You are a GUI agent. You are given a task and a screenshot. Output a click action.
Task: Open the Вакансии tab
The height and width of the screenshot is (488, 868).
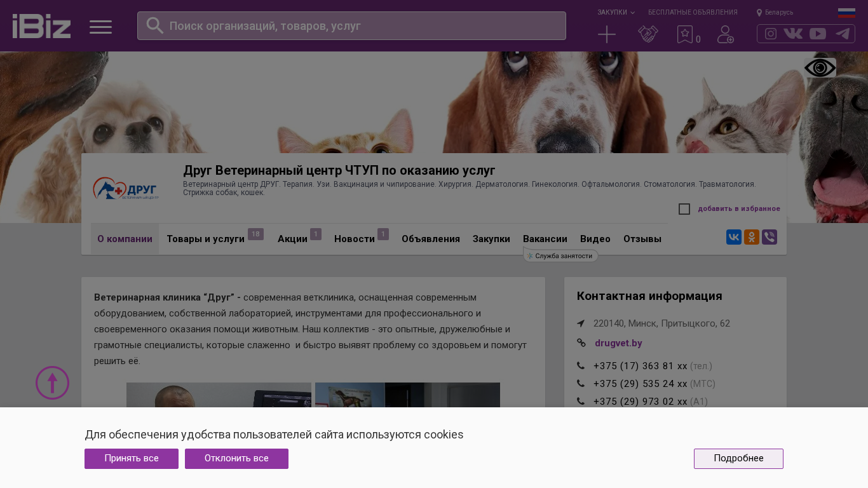(x=545, y=239)
